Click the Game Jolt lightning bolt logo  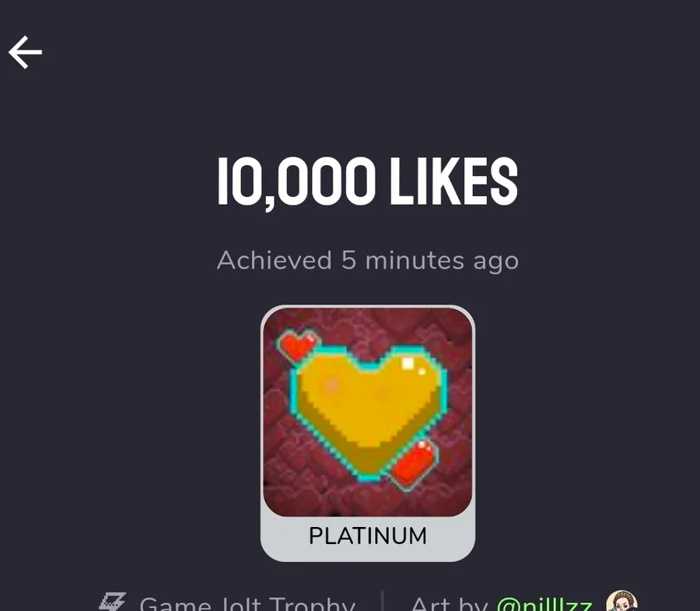click(x=112, y=602)
